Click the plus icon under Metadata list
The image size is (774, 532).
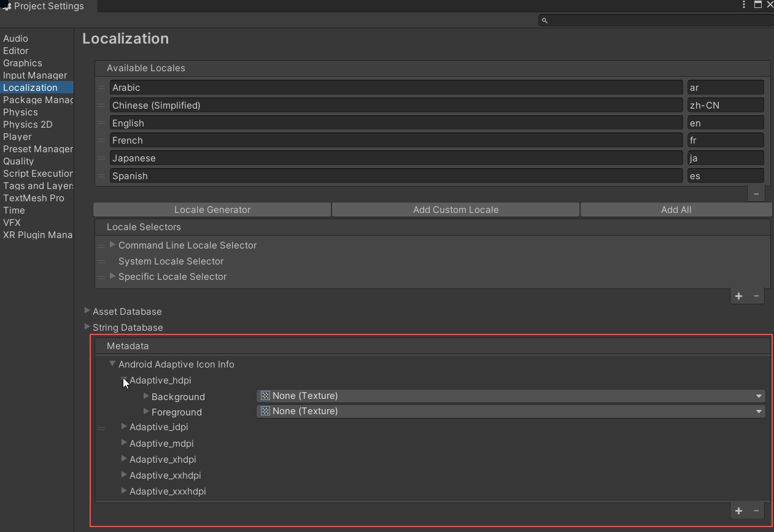(x=738, y=511)
